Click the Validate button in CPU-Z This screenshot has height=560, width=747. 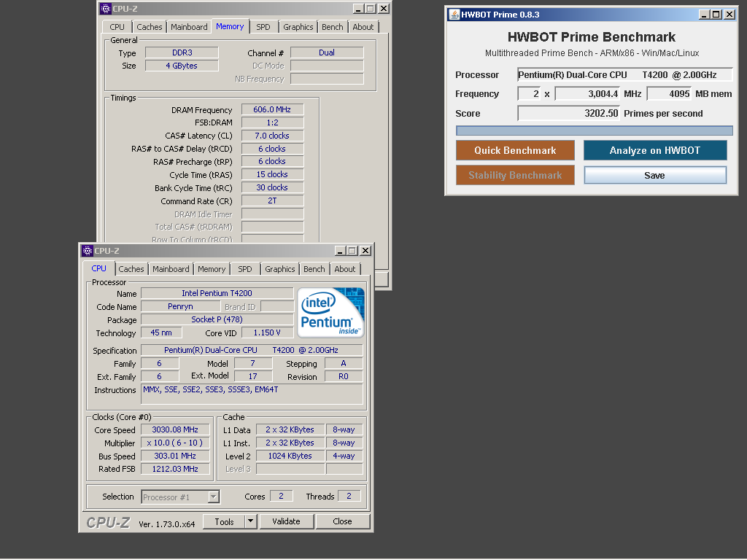tap(286, 521)
